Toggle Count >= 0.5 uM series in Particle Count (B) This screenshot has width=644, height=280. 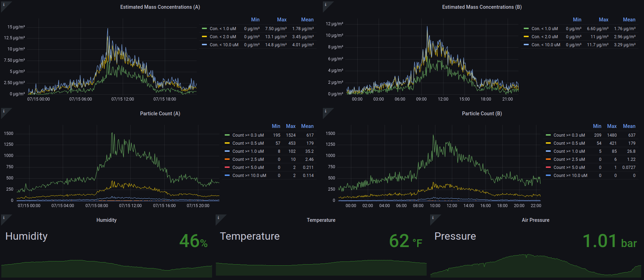click(x=569, y=143)
